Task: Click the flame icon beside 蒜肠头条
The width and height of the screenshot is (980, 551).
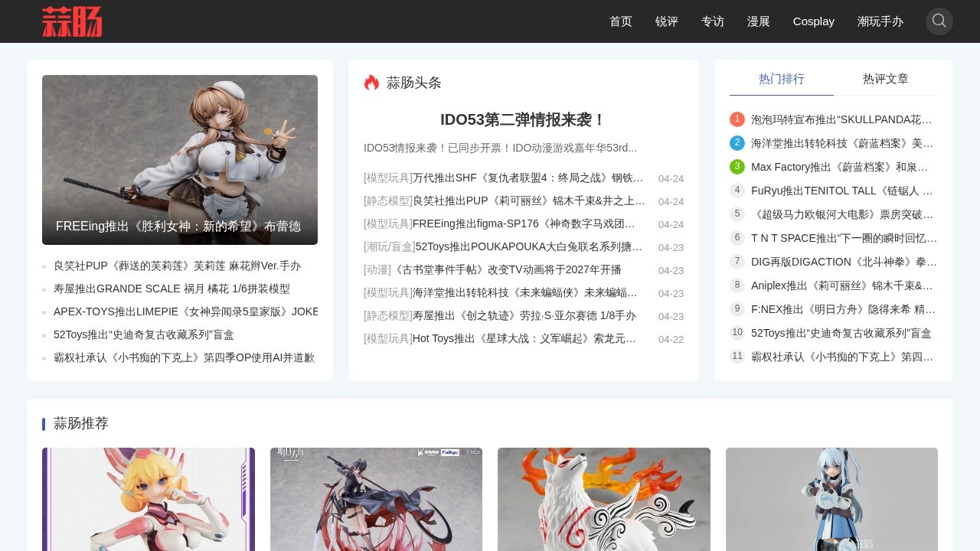Action: point(372,82)
